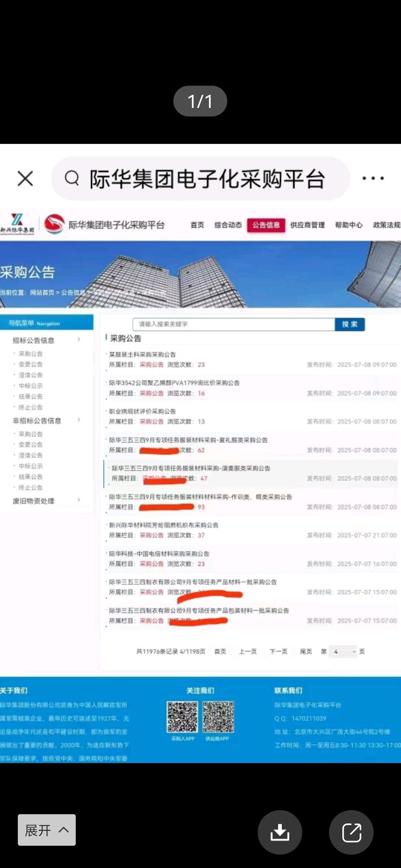Click the 共11976条记录 total count text

coord(157,651)
